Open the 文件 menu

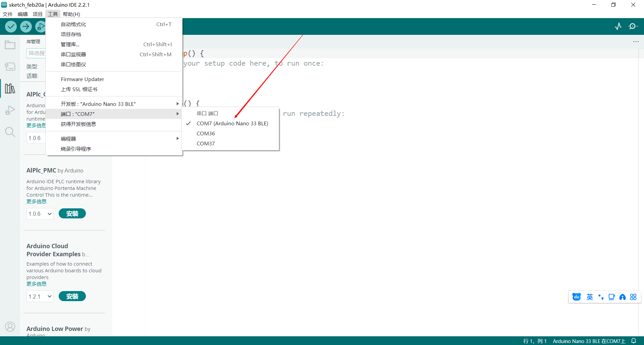pos(8,14)
